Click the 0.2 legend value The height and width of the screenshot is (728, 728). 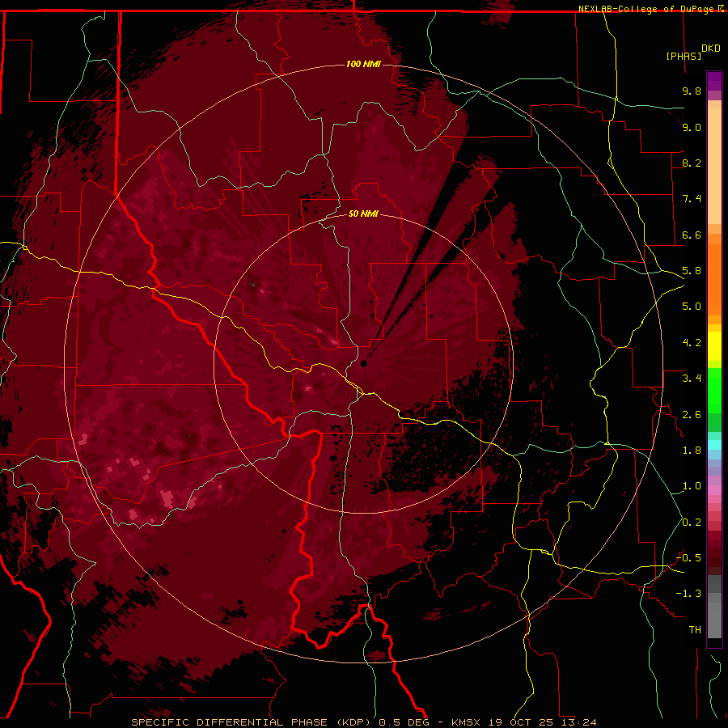pos(692,523)
